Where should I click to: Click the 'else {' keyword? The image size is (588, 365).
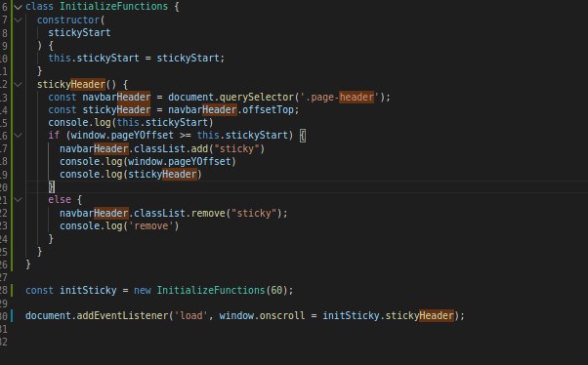64,200
